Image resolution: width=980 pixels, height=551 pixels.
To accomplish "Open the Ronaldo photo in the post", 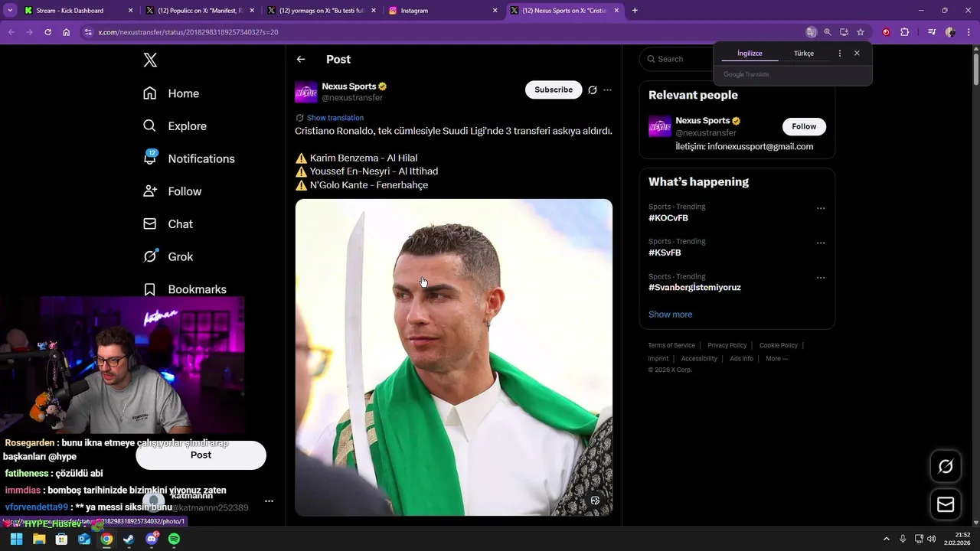I will [x=454, y=357].
